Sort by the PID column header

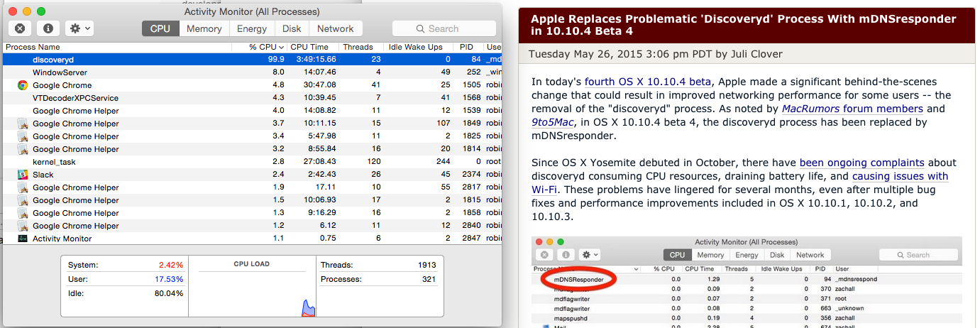click(x=466, y=48)
